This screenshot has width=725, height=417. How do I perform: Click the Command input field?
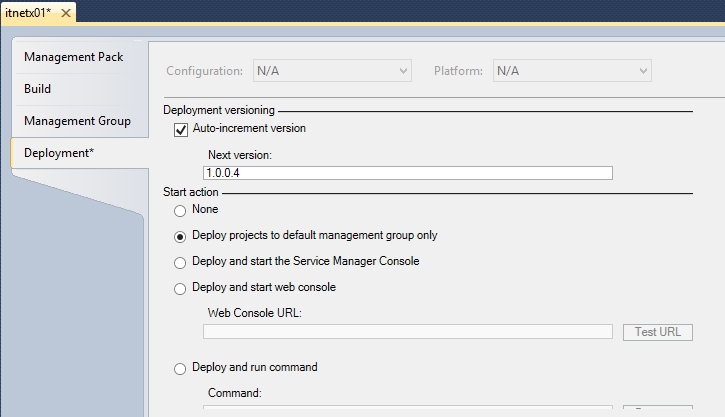pyautogui.click(x=407, y=410)
